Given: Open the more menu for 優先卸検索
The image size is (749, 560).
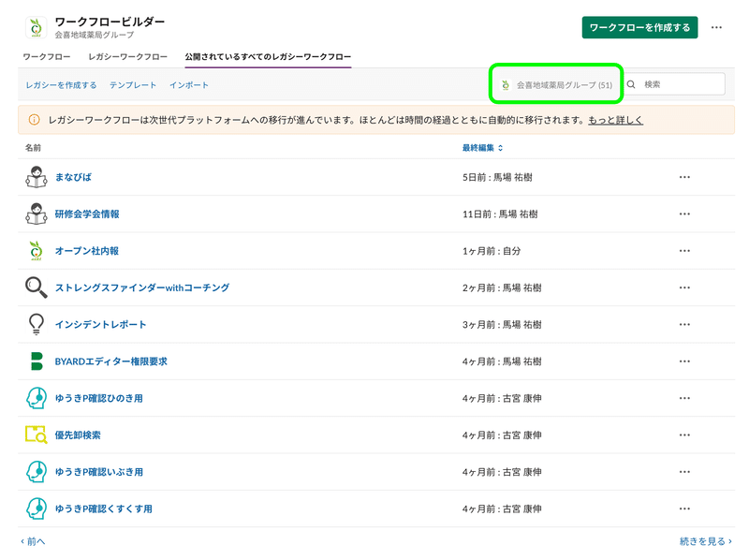Looking at the screenshot, I should coord(684,435).
